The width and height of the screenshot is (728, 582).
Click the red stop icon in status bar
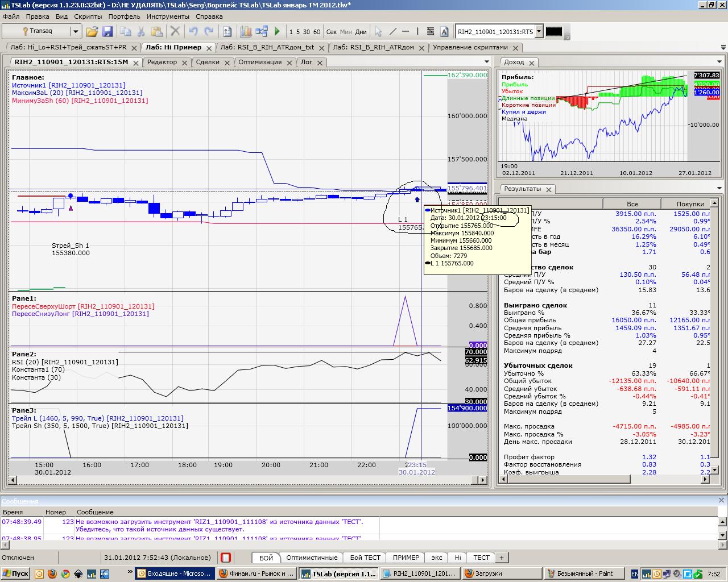coord(226,558)
